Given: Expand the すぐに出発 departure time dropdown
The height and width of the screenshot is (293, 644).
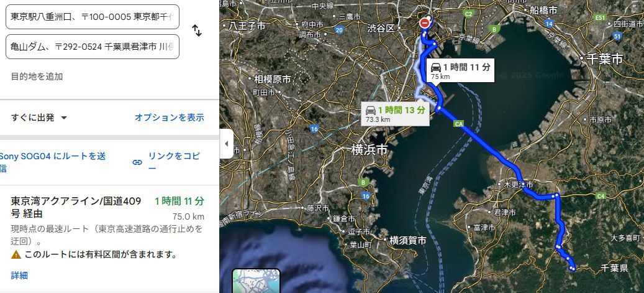Looking at the screenshot, I should point(39,118).
